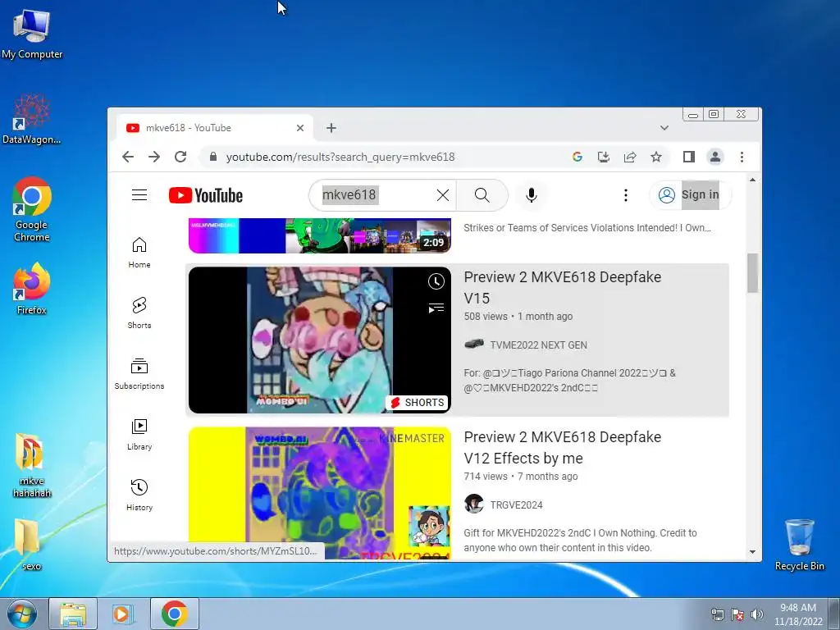Open My Computer desktop icon

coord(32,34)
